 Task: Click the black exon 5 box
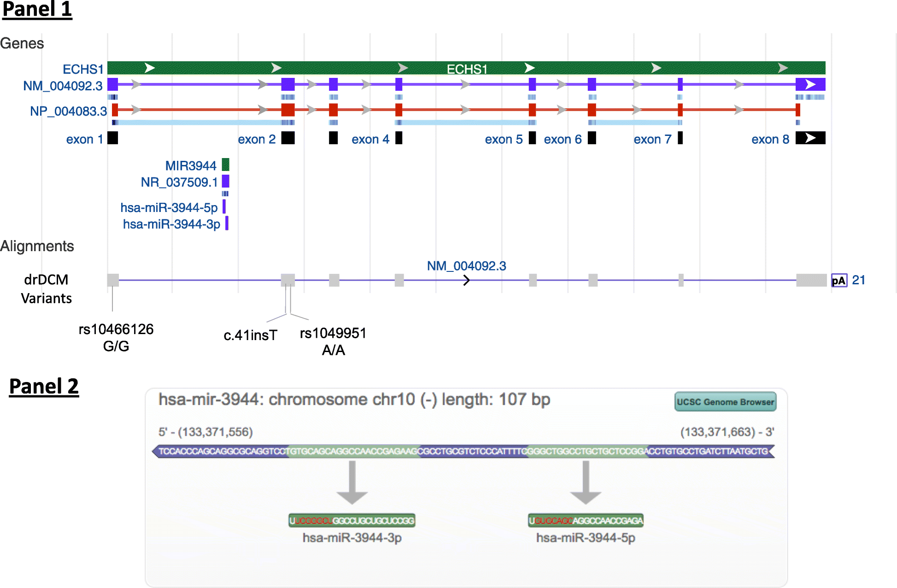coord(532,138)
